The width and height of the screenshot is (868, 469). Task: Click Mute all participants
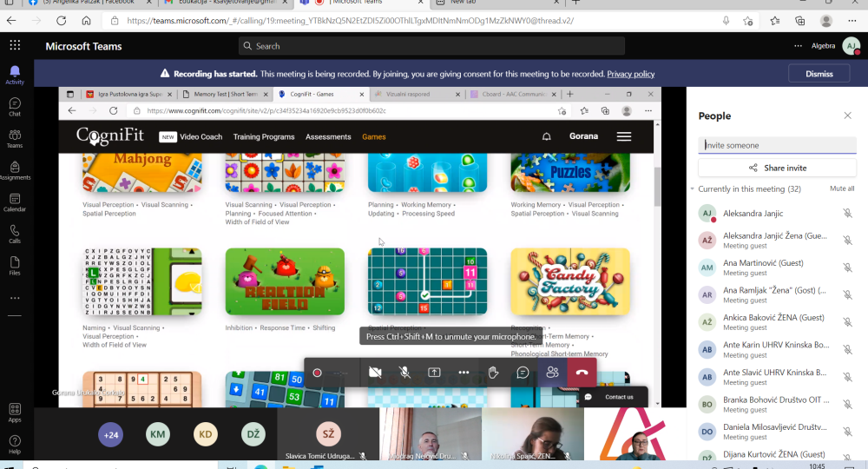tap(842, 188)
